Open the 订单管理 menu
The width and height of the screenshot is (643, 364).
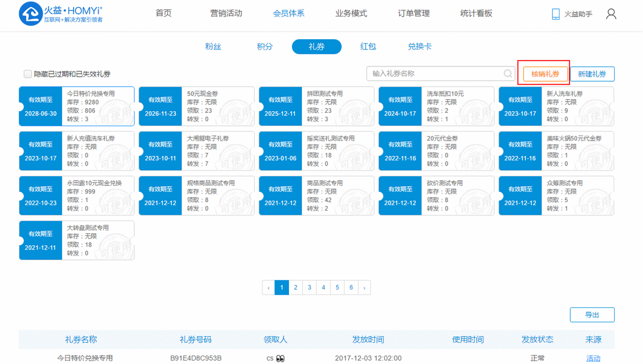point(413,13)
